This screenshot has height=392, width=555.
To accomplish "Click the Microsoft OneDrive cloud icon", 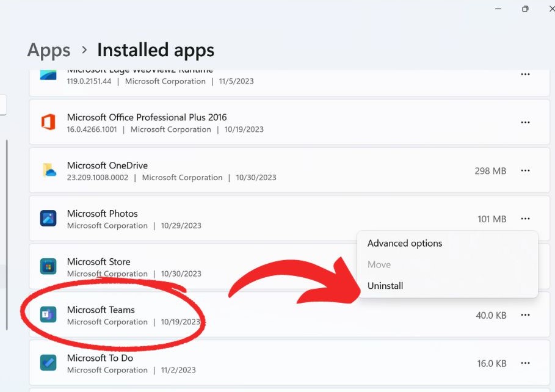I will [49, 170].
